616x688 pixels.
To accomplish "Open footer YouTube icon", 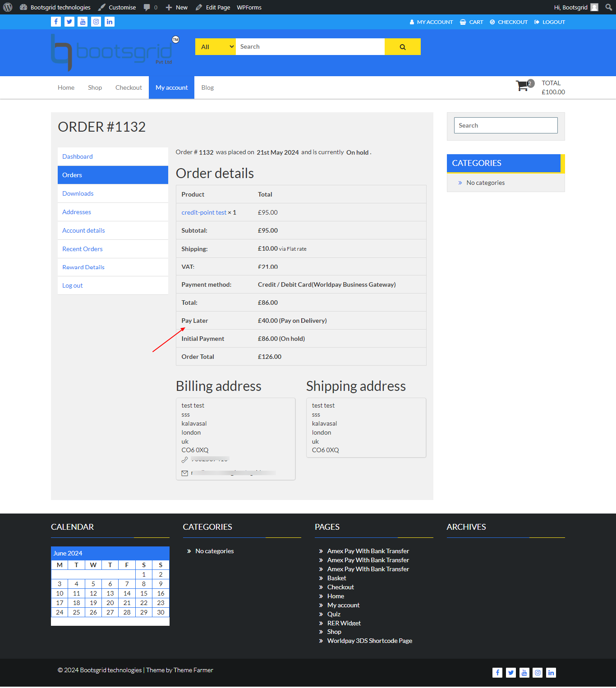I will pyautogui.click(x=524, y=673).
